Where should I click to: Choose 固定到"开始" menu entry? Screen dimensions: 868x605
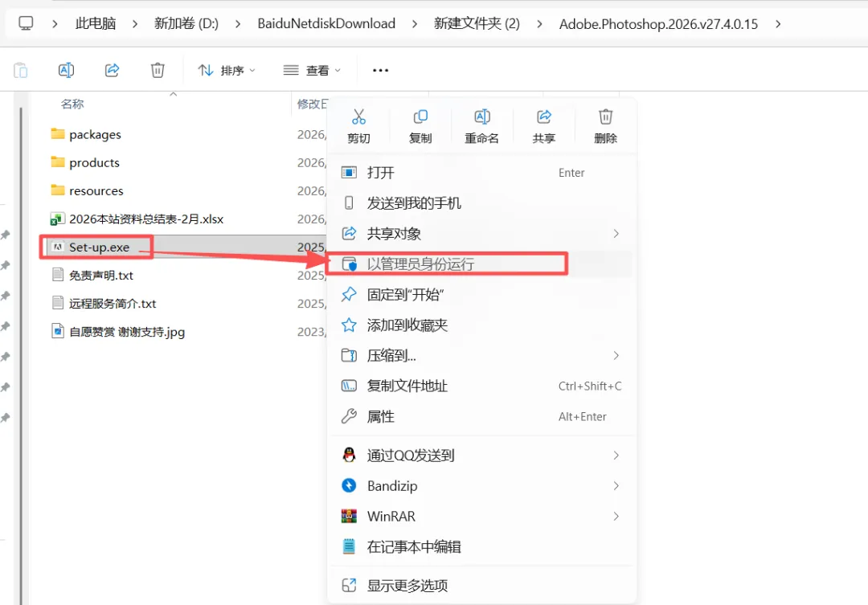pos(481,295)
